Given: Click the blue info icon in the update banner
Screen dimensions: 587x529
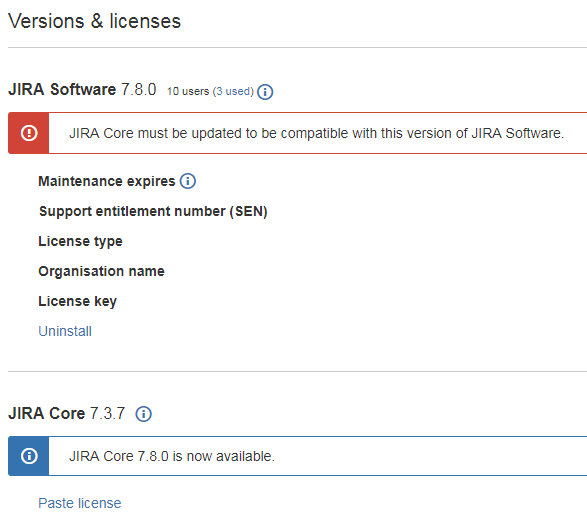Looking at the screenshot, I should (x=29, y=456).
